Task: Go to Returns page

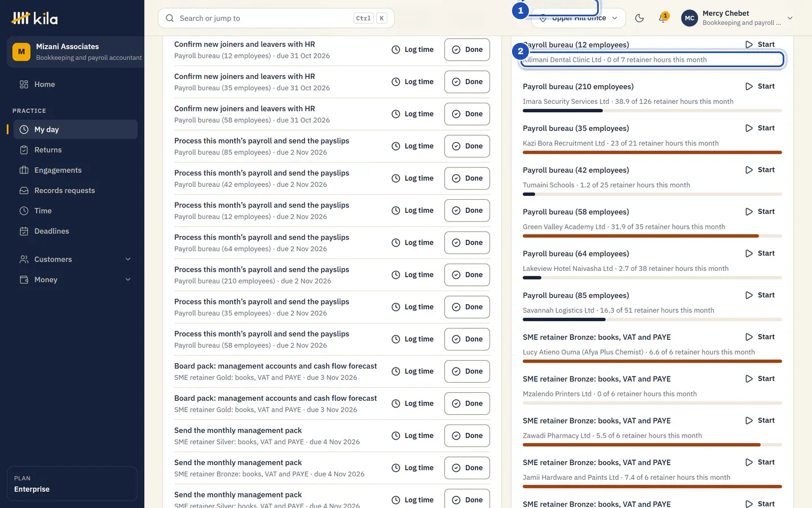Action: coord(75,150)
